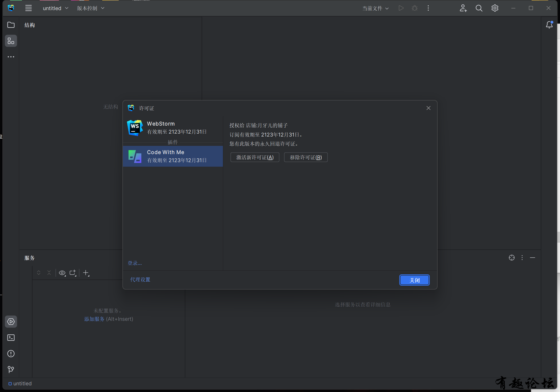Click the 您有此版本的永久回退许可证 text
The height and width of the screenshot is (392, 560).
[264, 144]
